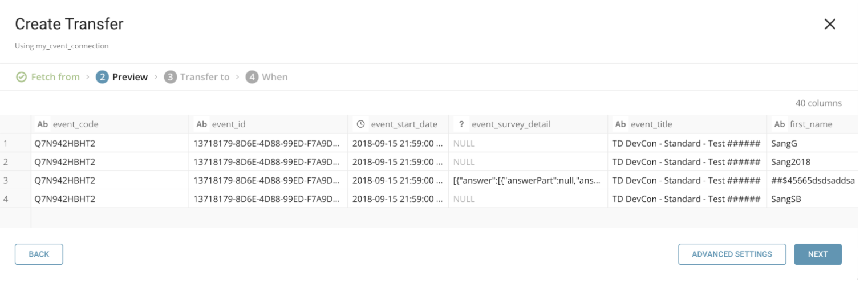Go to the Fetch from step

coord(55,77)
